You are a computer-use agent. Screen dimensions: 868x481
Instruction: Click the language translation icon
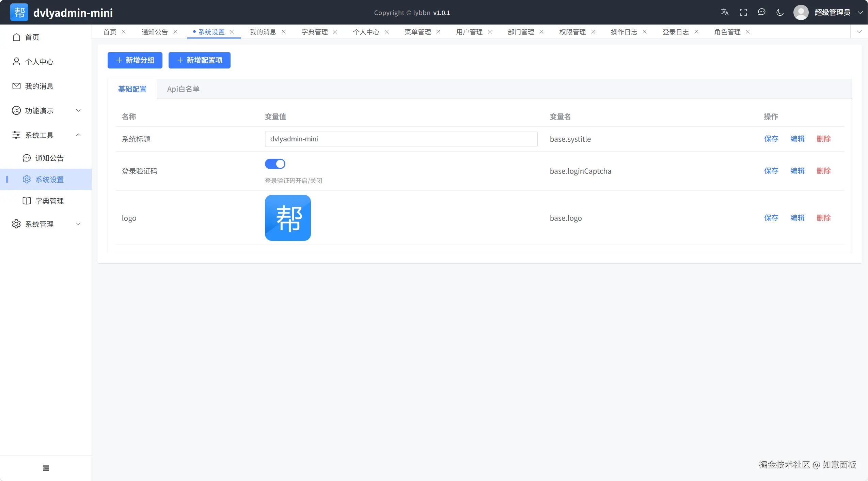point(725,12)
